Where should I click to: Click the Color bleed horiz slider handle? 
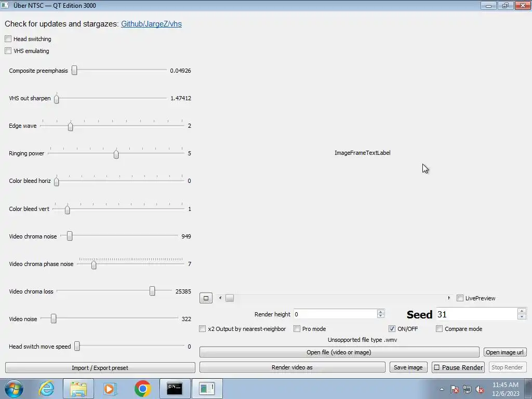click(x=57, y=181)
